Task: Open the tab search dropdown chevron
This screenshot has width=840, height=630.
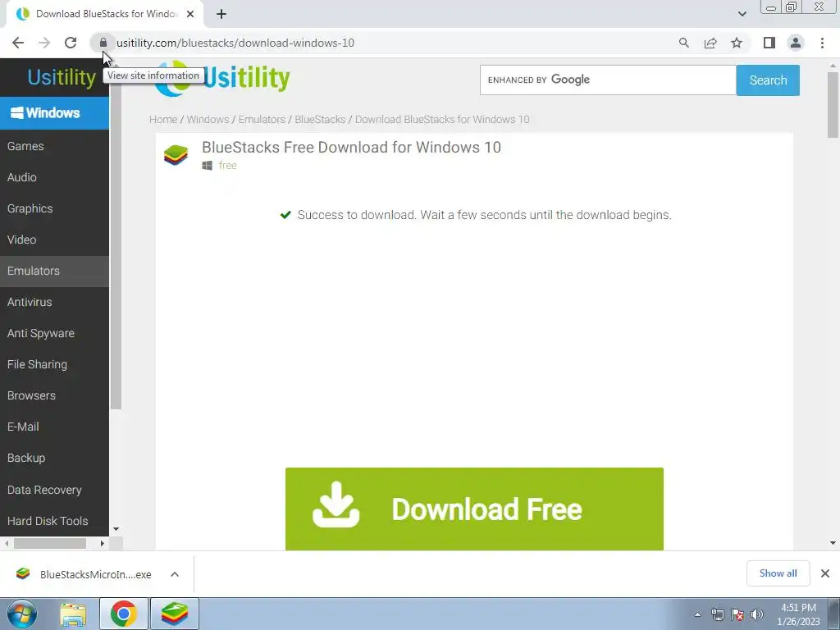Action: coord(742,14)
